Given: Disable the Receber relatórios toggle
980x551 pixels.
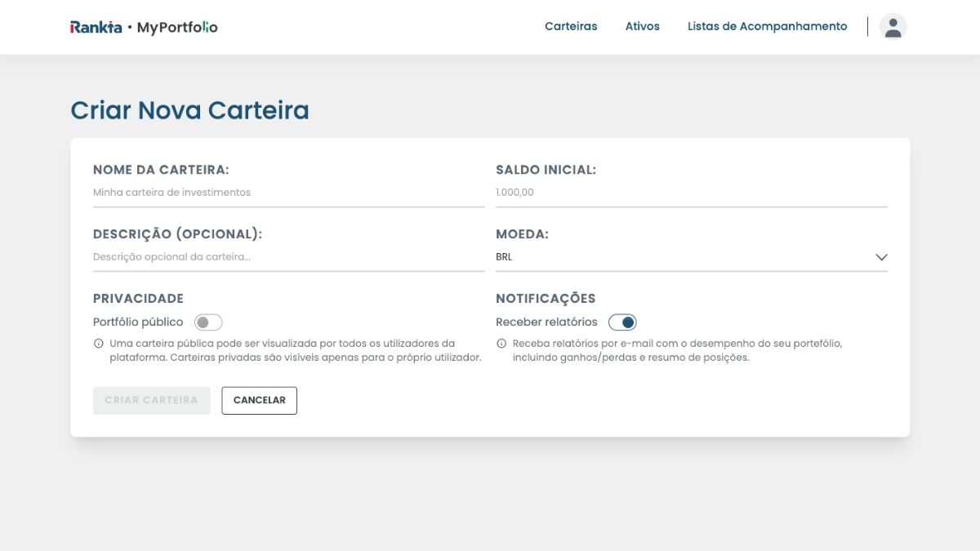Looking at the screenshot, I should 624,322.
